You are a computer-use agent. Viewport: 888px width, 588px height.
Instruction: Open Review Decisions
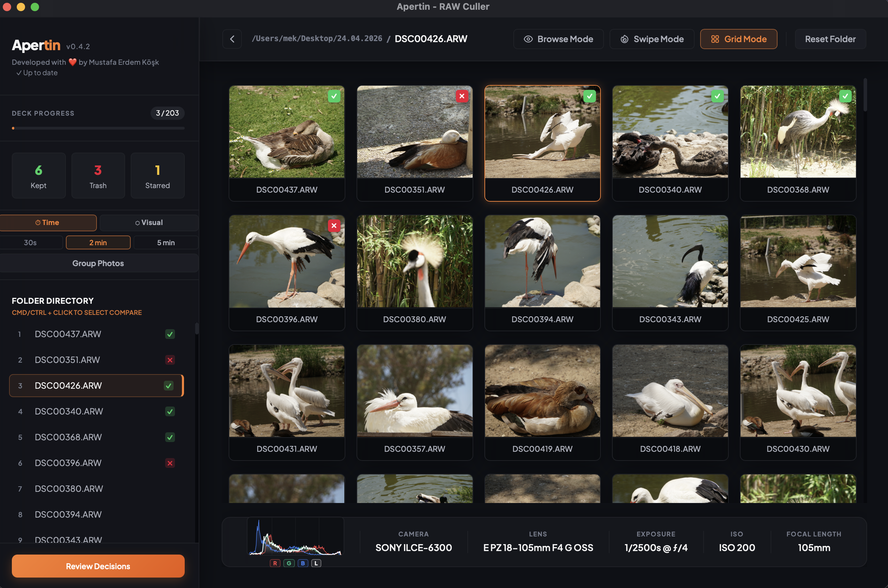98,566
